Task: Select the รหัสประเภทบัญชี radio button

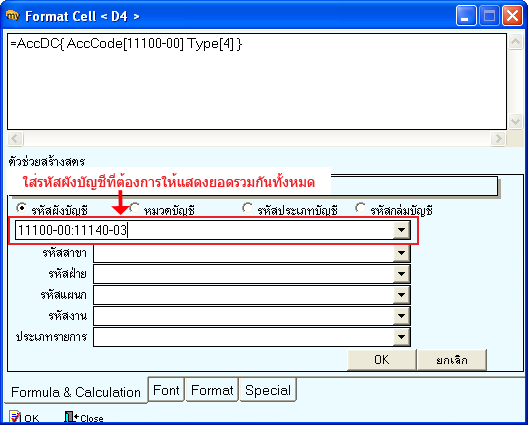Action: (x=248, y=208)
